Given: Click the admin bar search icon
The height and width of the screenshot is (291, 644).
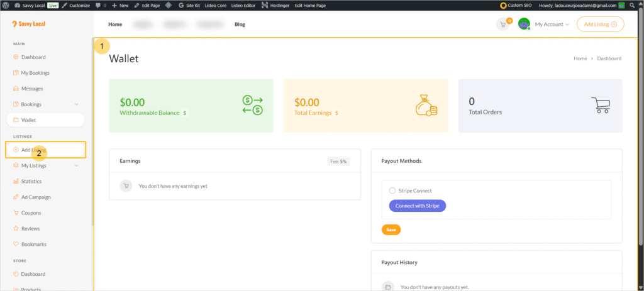Looking at the screenshot, I should click(x=632, y=5).
